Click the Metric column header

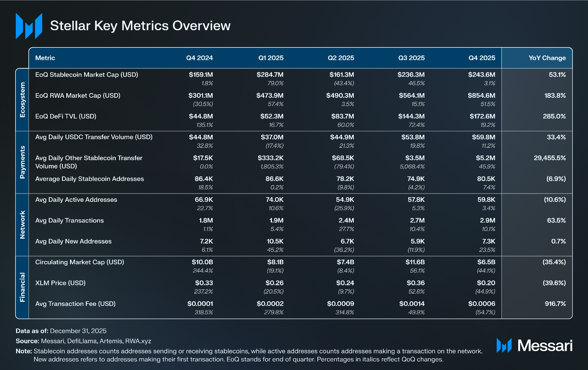tap(45, 58)
